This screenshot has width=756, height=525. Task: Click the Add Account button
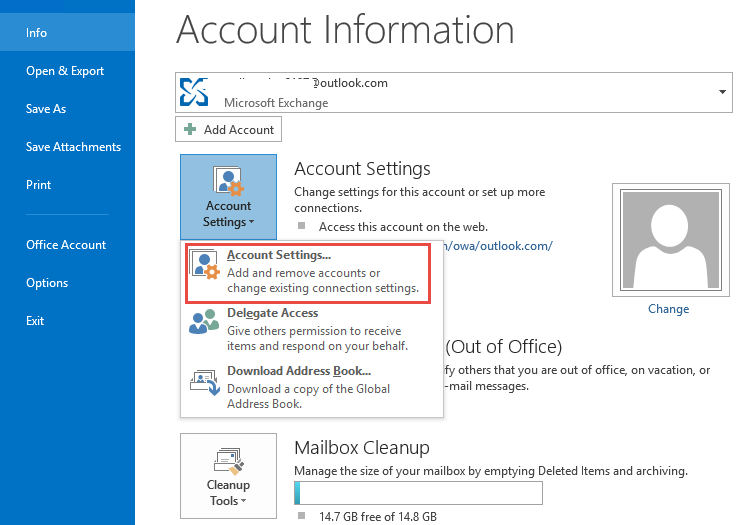tap(229, 130)
